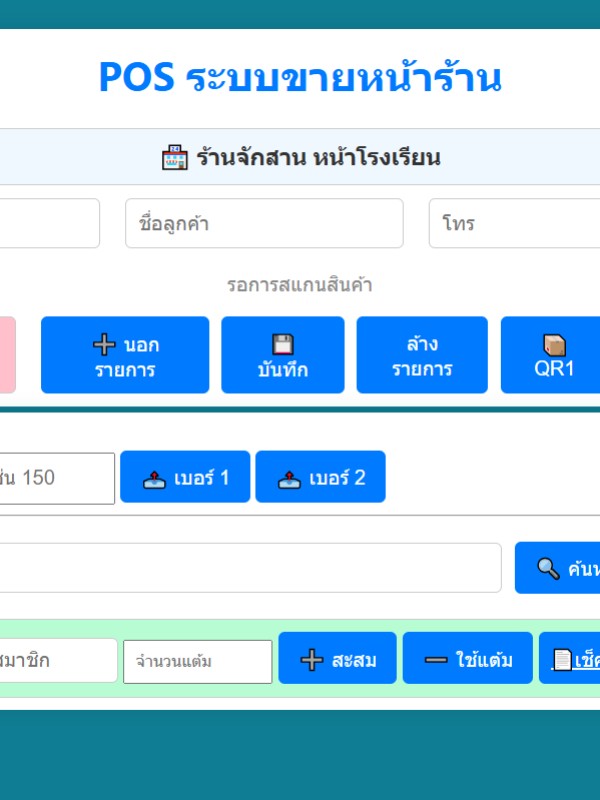Focus the ชื่อลูกค้า customer name field
Image resolution: width=600 pixels, height=800 pixels.
(264, 223)
